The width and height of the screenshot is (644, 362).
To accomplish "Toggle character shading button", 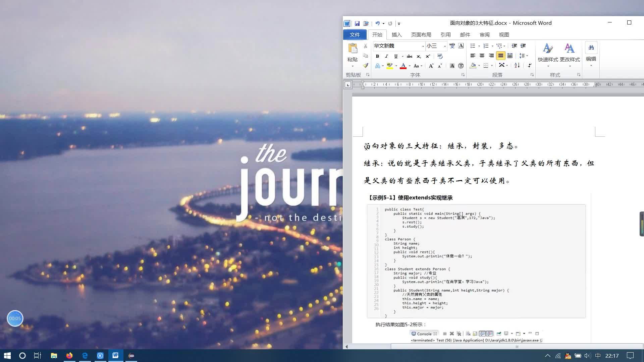I will coord(452,66).
